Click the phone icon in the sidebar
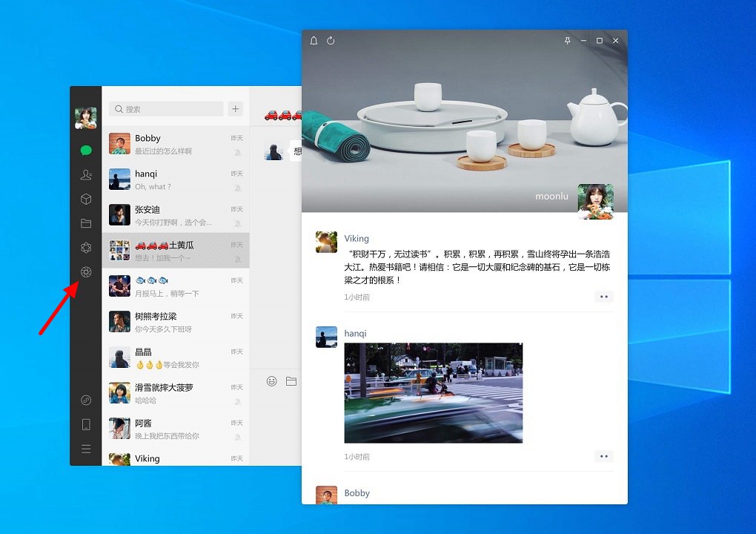 tap(85, 424)
